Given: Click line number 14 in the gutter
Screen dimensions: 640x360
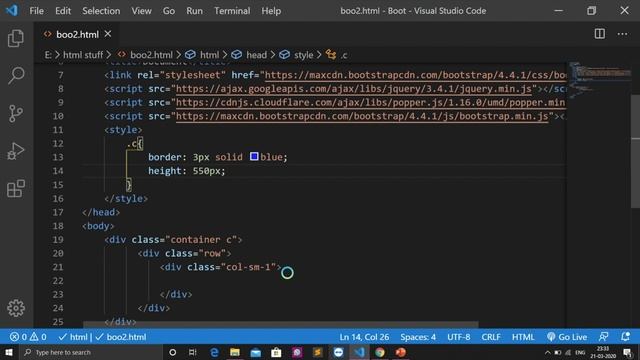Looking at the screenshot, I should (58, 171).
